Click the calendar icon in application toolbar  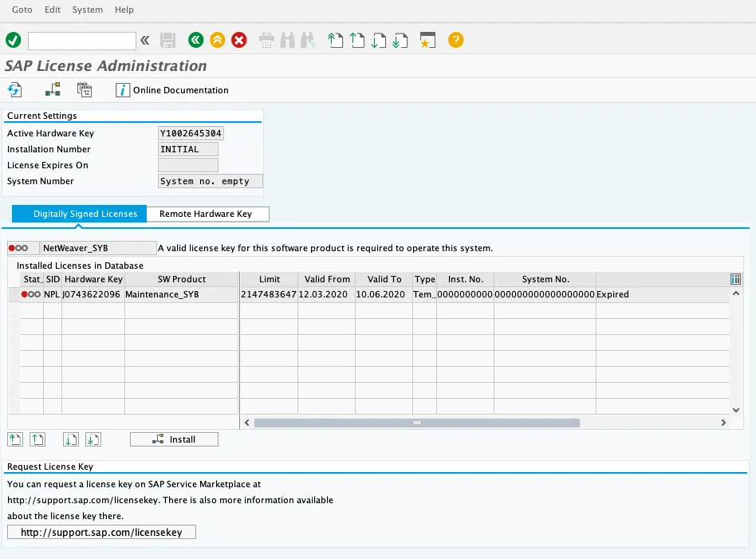[x=85, y=90]
